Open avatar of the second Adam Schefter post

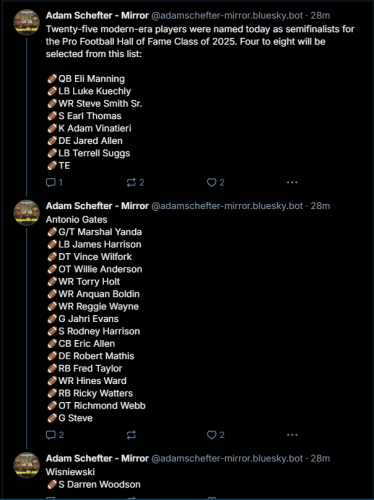click(27, 213)
